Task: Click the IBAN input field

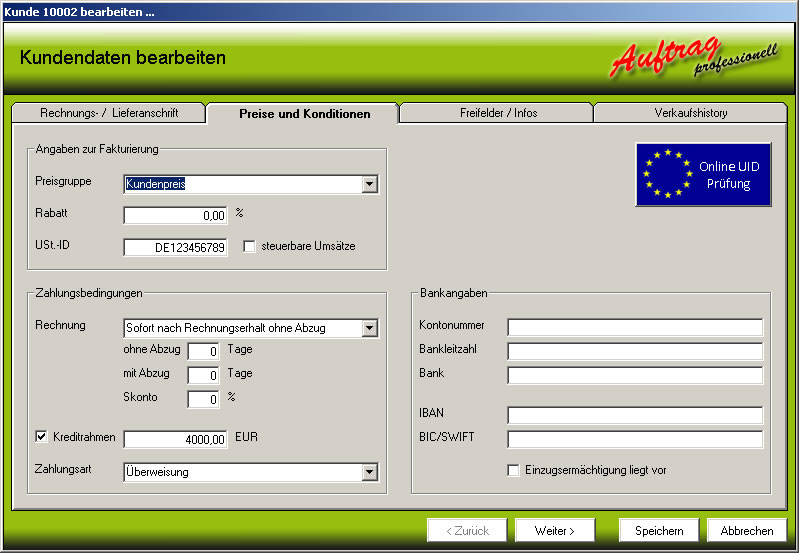Action: tap(635, 415)
